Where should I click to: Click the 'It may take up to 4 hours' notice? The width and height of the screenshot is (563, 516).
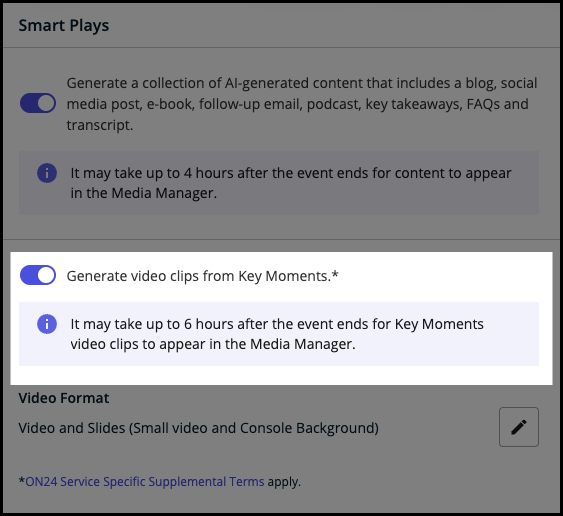279,183
